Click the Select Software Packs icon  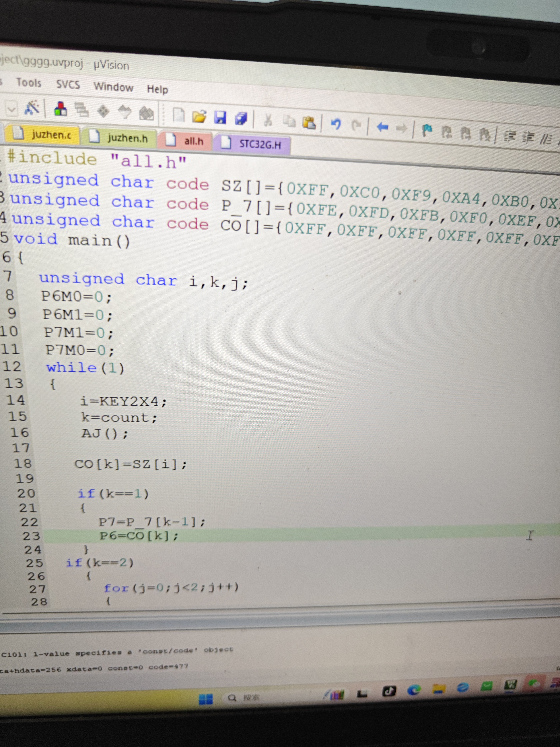click(125, 112)
